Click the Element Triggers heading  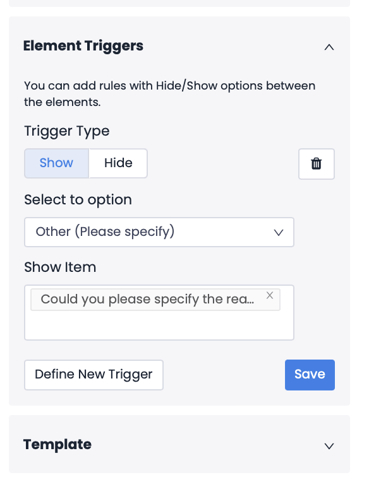tap(83, 46)
